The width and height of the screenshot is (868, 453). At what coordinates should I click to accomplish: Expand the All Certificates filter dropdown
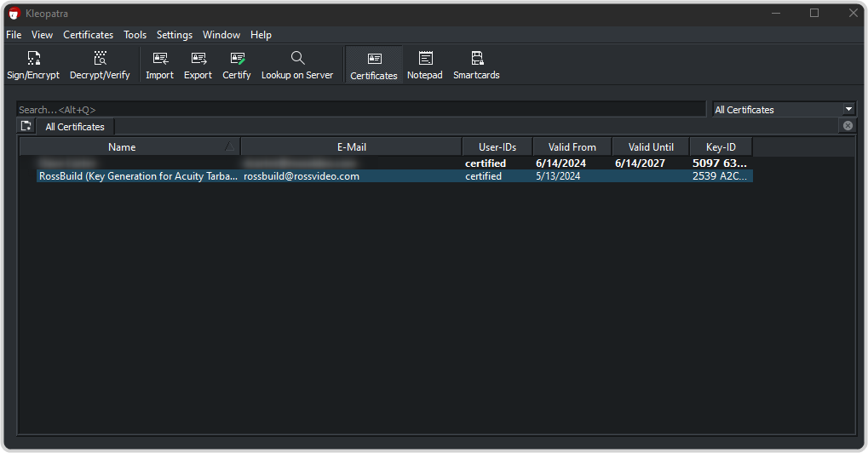[x=848, y=110]
